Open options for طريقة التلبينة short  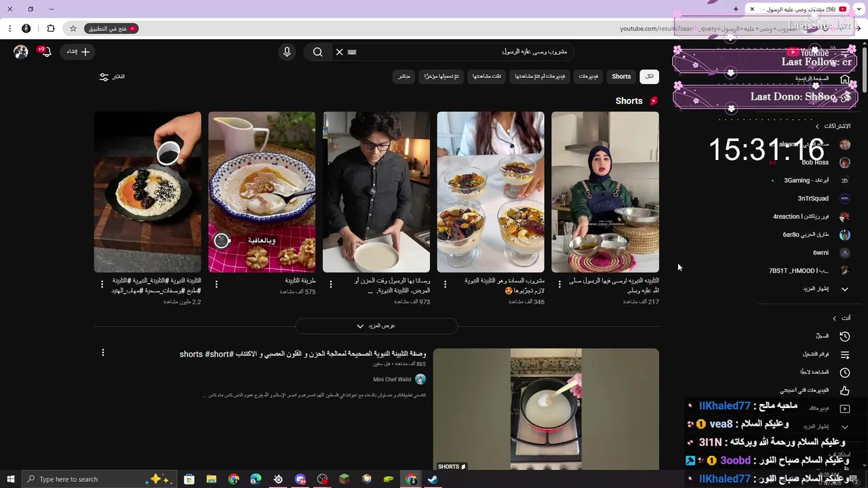(x=216, y=285)
